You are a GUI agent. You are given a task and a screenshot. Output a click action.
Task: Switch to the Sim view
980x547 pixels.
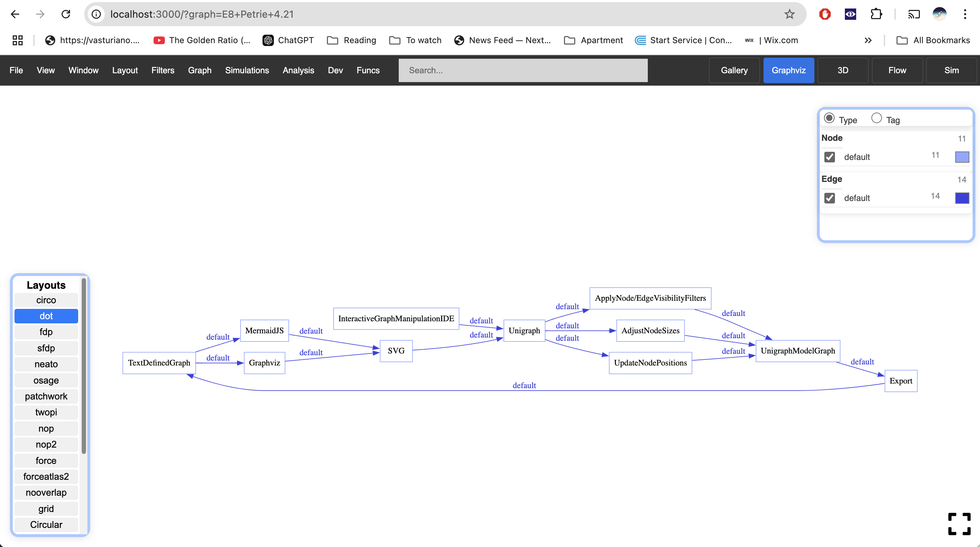951,70
